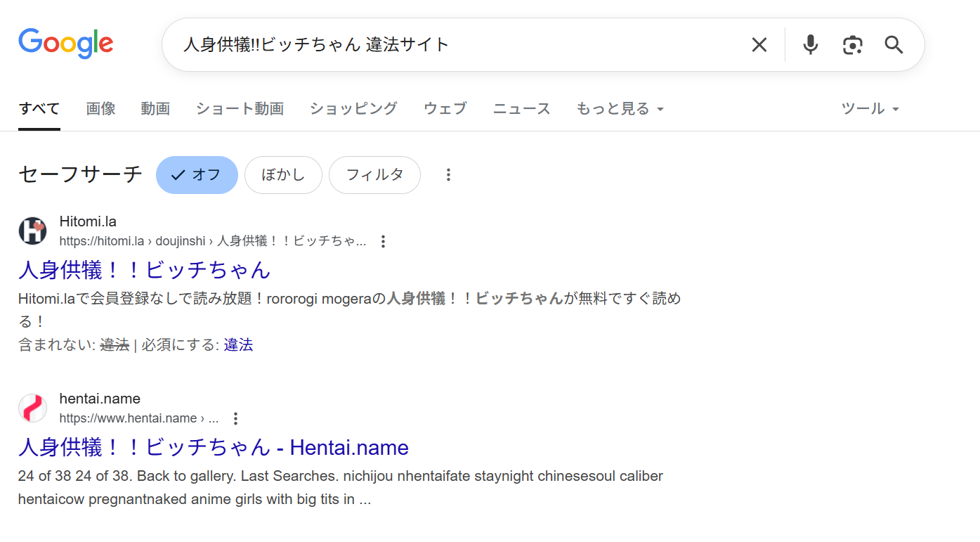The height and width of the screenshot is (542, 980).
Task: Click the magnifying glass search icon
Action: (894, 44)
